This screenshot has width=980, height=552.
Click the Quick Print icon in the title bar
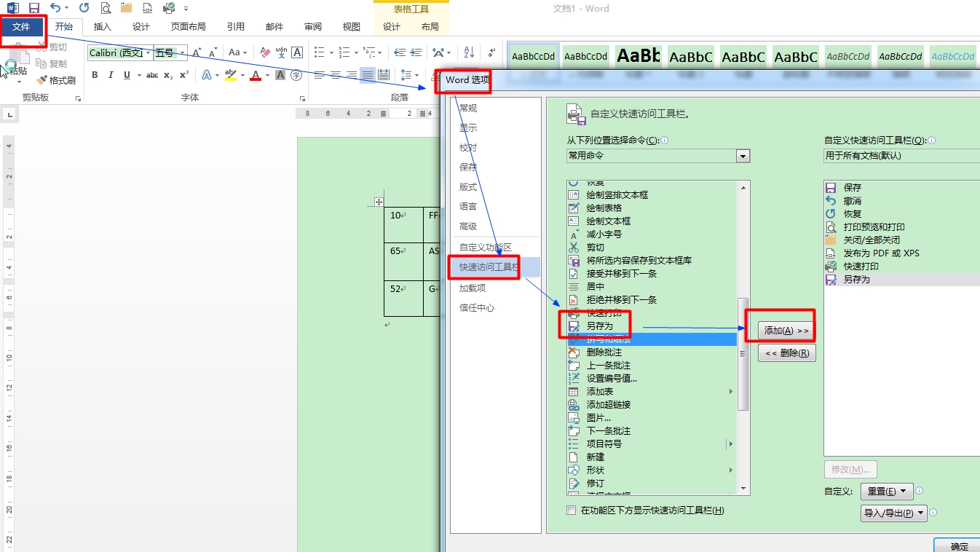[x=169, y=8]
